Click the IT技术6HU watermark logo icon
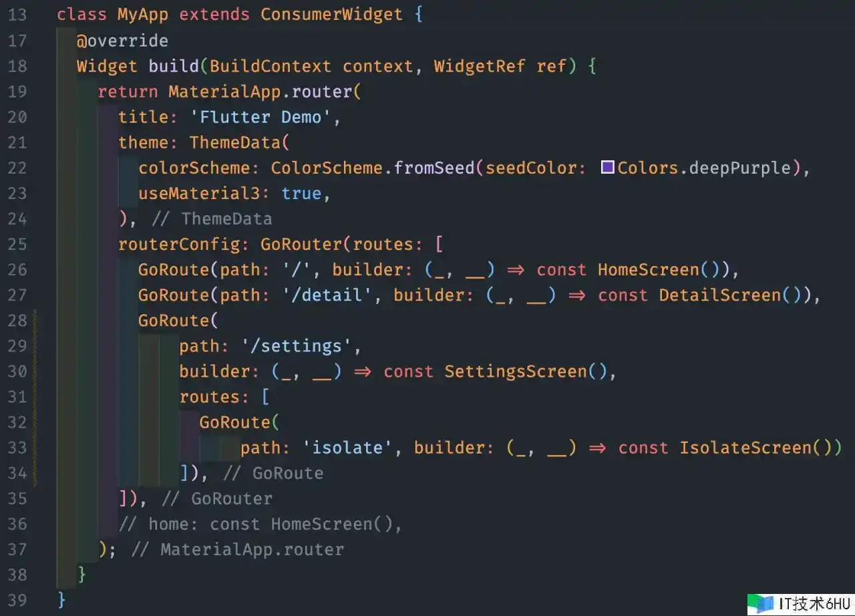Viewport: 855px width, 616px height. 760,604
